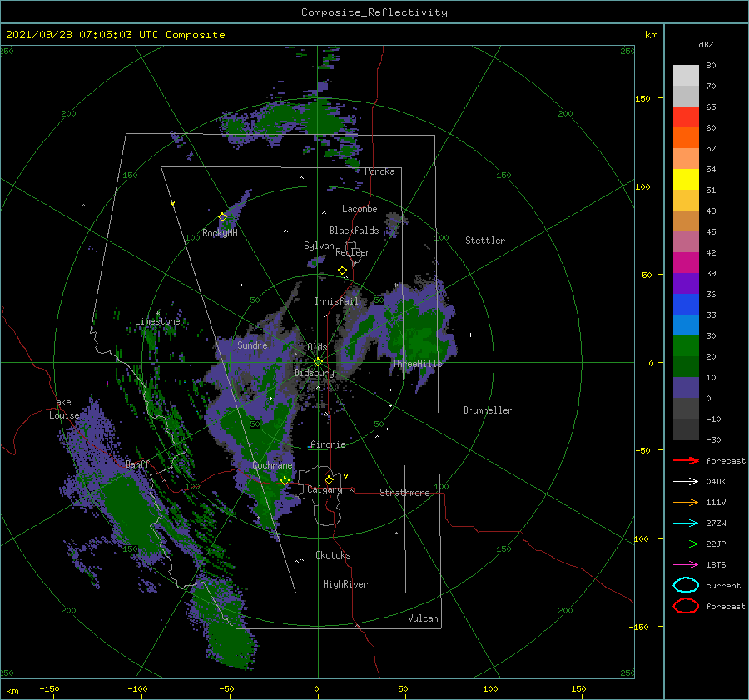Click the Lake Louise label
Screen dimensions: 749x700
64,409
